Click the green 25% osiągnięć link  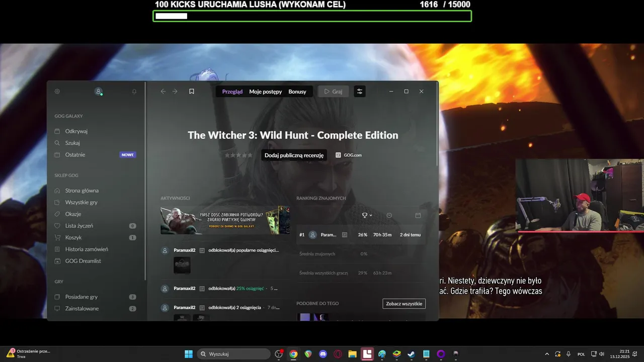(251, 289)
